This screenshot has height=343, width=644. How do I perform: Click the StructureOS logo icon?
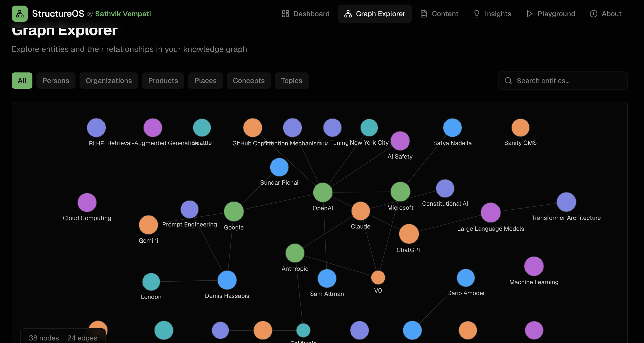(x=20, y=14)
